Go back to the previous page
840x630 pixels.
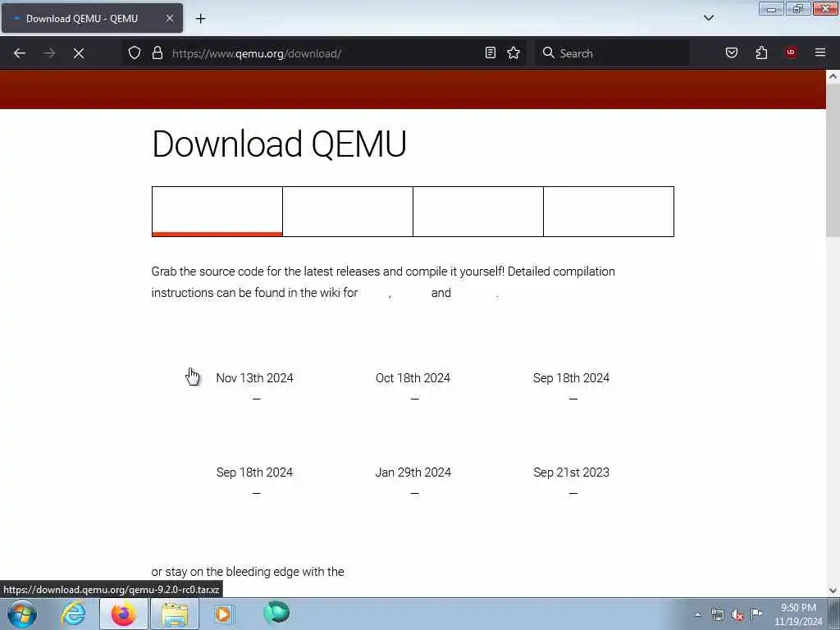pos(20,53)
